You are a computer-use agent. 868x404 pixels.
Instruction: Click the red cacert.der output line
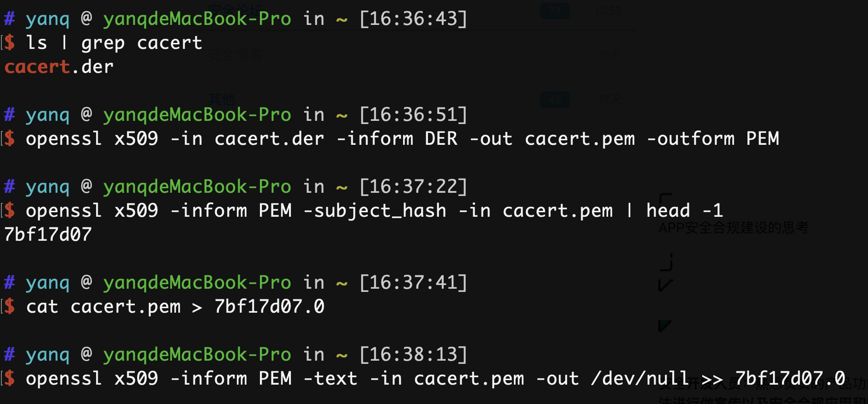point(59,67)
